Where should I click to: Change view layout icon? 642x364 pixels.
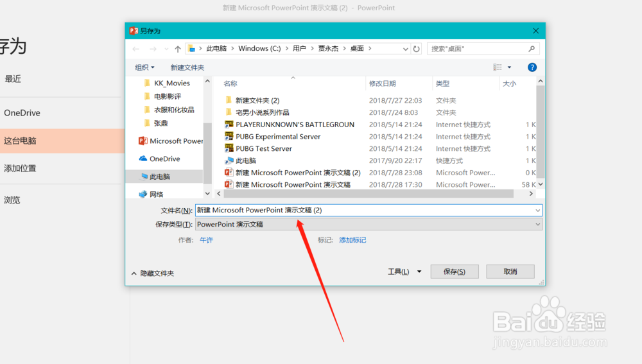point(498,67)
